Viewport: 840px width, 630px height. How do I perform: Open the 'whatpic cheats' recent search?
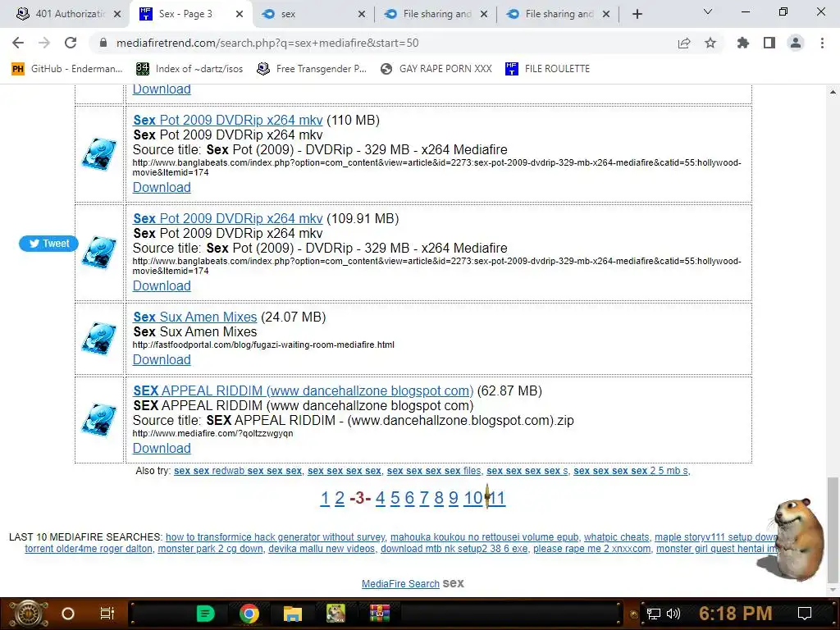616,537
